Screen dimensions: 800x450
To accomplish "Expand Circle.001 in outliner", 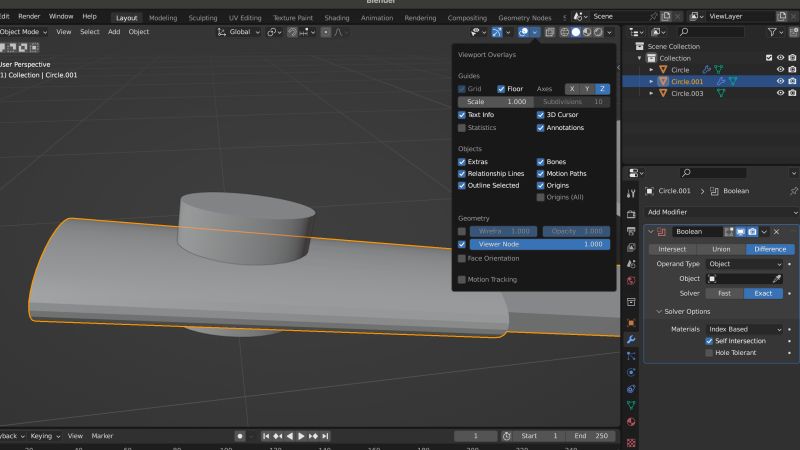I will (x=651, y=82).
